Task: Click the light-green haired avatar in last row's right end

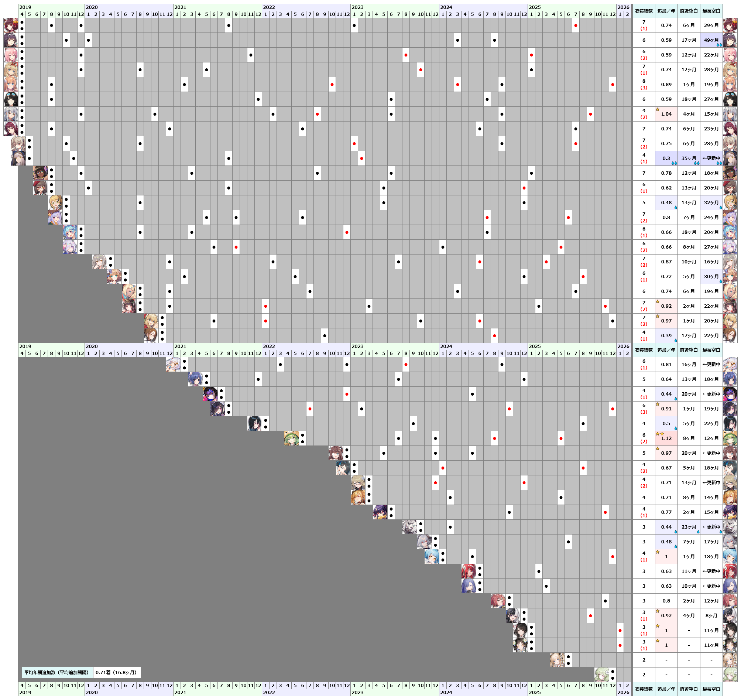Action: [730, 675]
